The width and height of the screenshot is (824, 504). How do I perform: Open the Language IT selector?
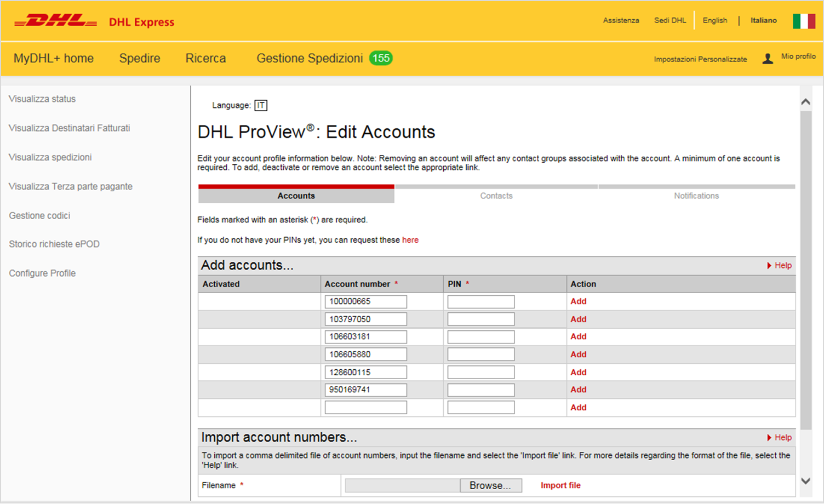click(261, 105)
